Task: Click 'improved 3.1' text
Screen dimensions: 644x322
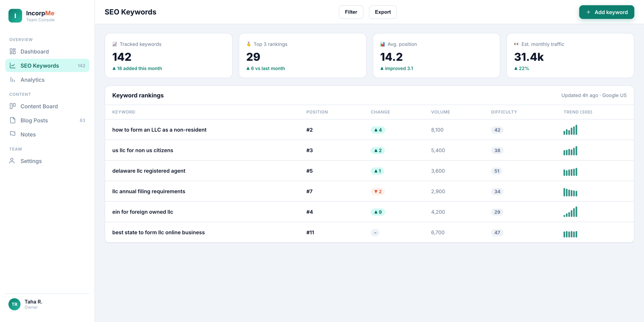Action: [x=399, y=68]
